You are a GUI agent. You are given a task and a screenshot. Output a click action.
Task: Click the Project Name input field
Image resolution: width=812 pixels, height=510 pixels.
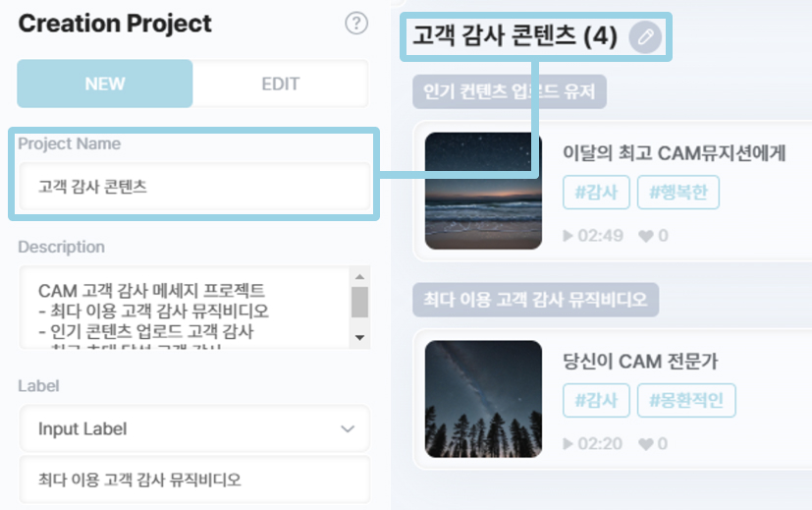(x=194, y=187)
